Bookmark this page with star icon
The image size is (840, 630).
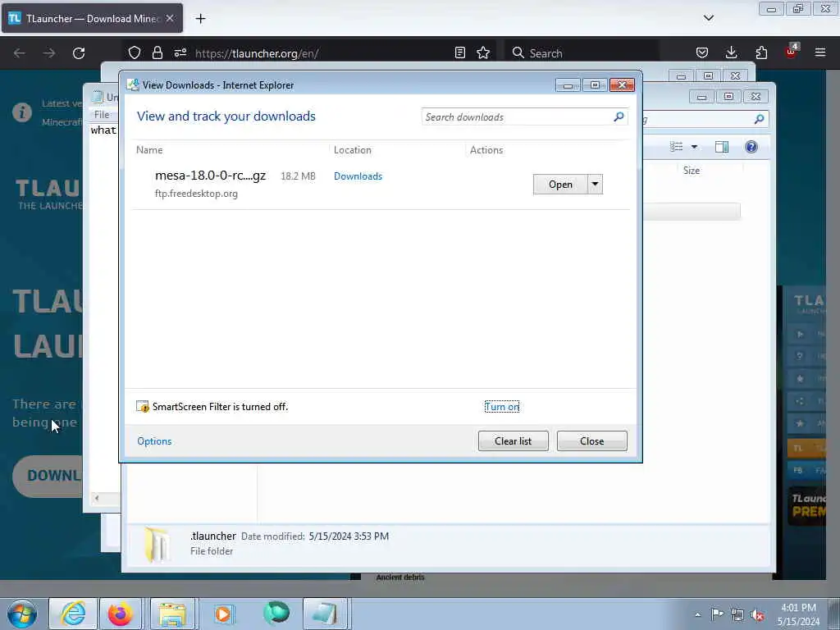[483, 53]
